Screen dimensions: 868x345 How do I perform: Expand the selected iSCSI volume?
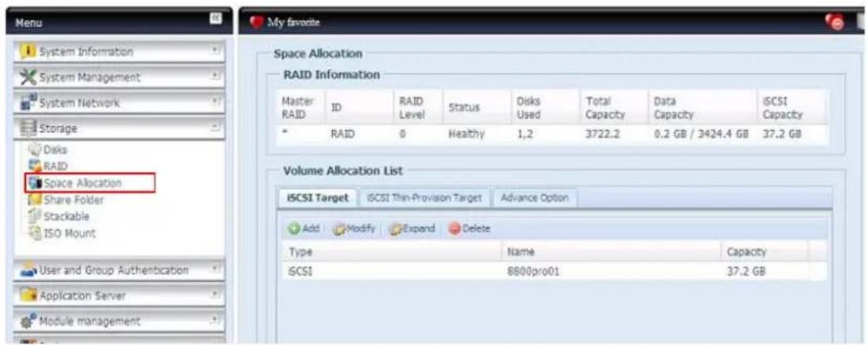point(411,228)
